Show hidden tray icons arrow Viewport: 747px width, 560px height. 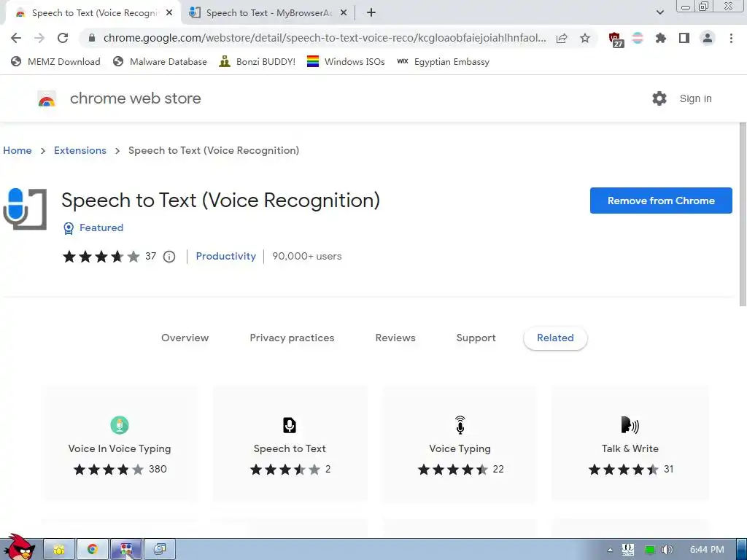(x=610, y=550)
